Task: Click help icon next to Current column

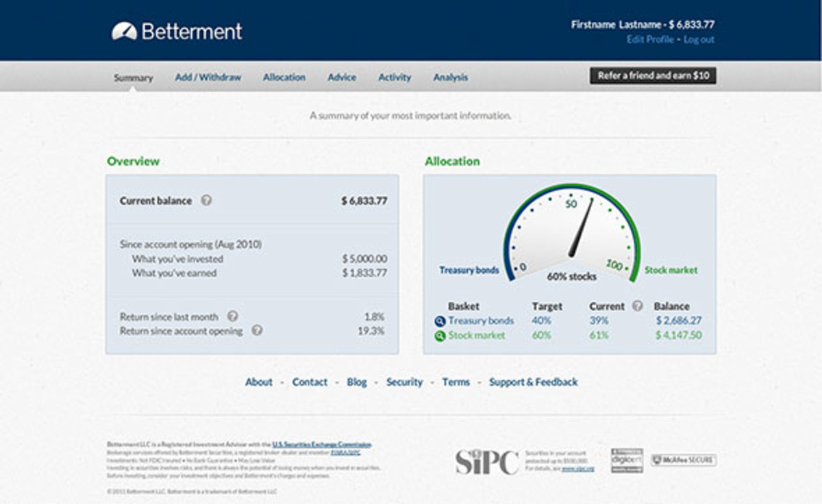Action: click(638, 306)
